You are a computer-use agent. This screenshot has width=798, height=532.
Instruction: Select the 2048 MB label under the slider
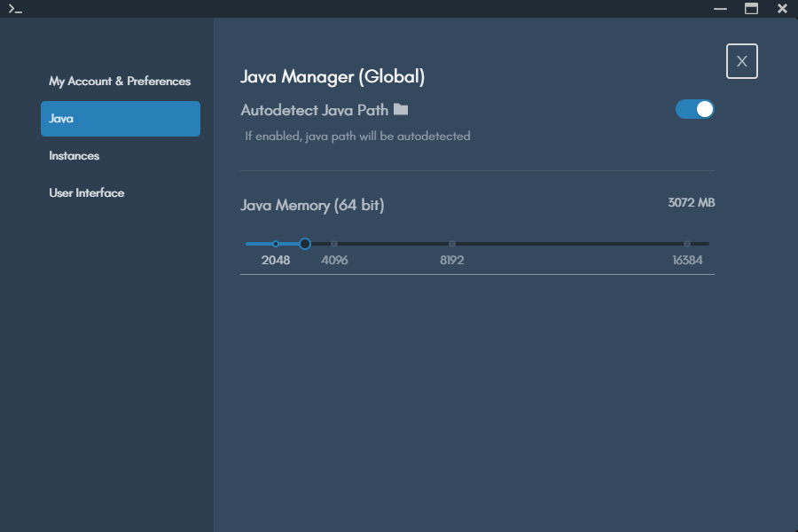[276, 260]
